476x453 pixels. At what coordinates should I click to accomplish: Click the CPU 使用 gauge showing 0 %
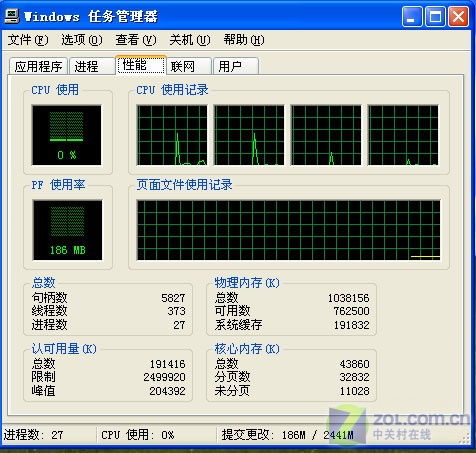[x=66, y=135]
